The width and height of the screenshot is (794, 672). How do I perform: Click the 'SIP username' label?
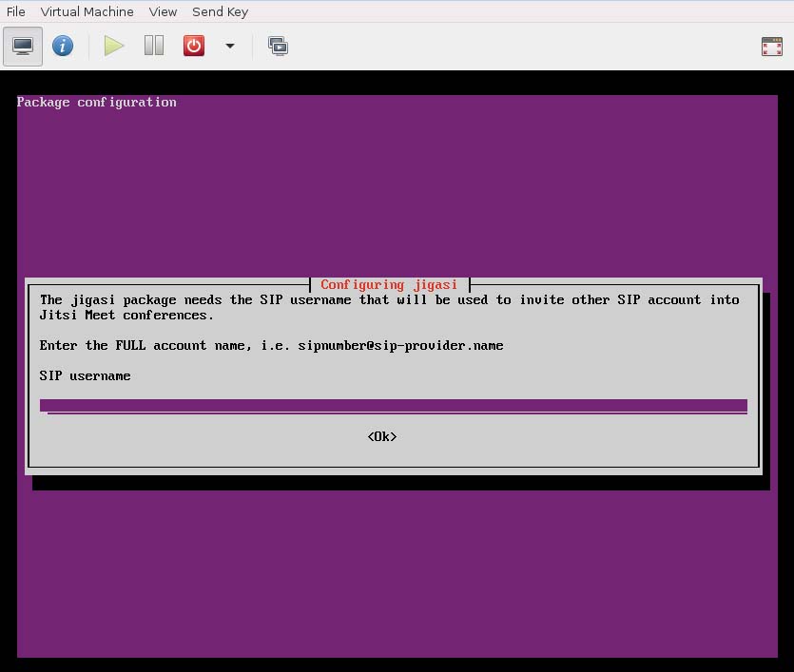coord(85,375)
